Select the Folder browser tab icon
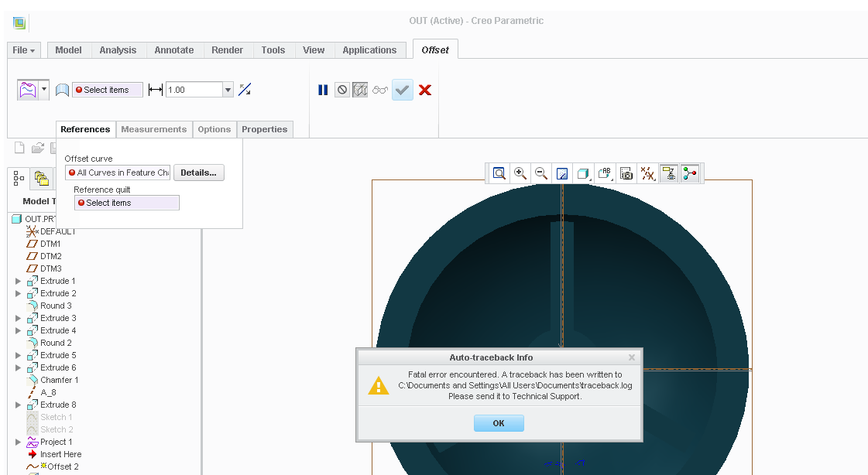868x475 pixels. click(x=41, y=178)
